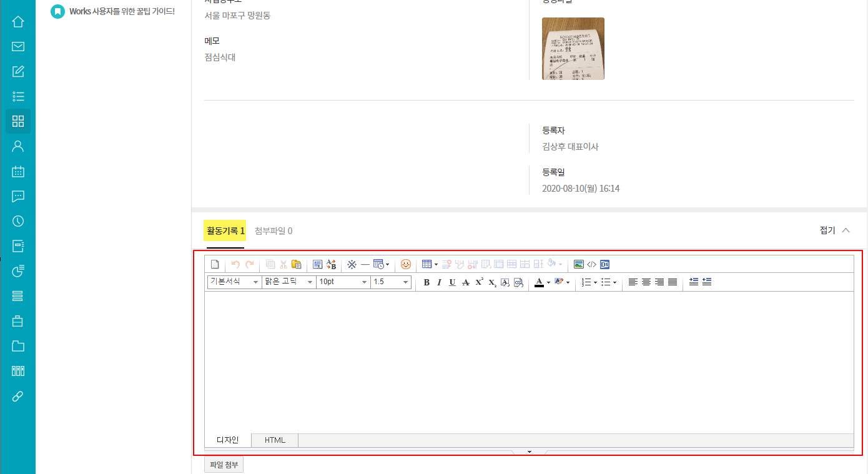
Task: Click the clock icon in sidebar
Action: click(x=18, y=221)
